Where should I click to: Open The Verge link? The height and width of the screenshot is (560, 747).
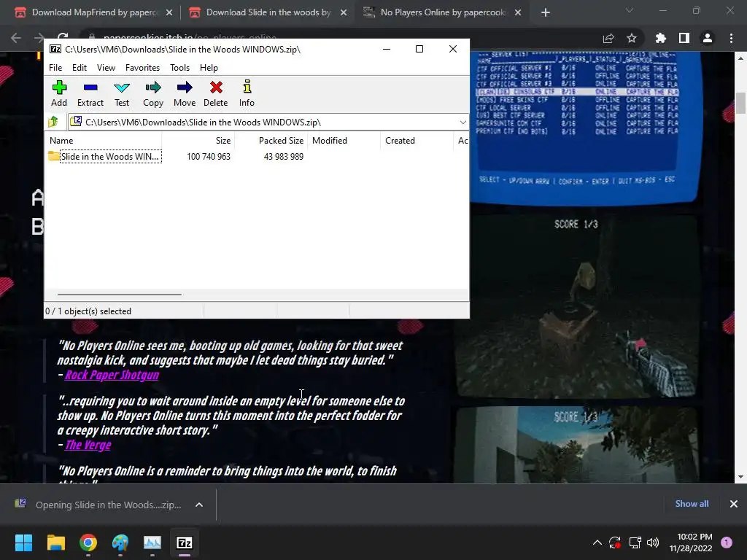click(88, 446)
